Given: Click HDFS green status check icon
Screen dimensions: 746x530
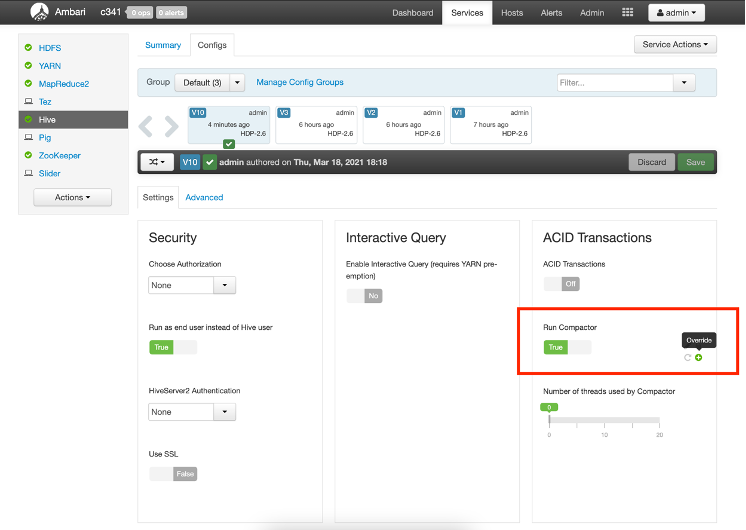Looking at the screenshot, I should 29,48.
